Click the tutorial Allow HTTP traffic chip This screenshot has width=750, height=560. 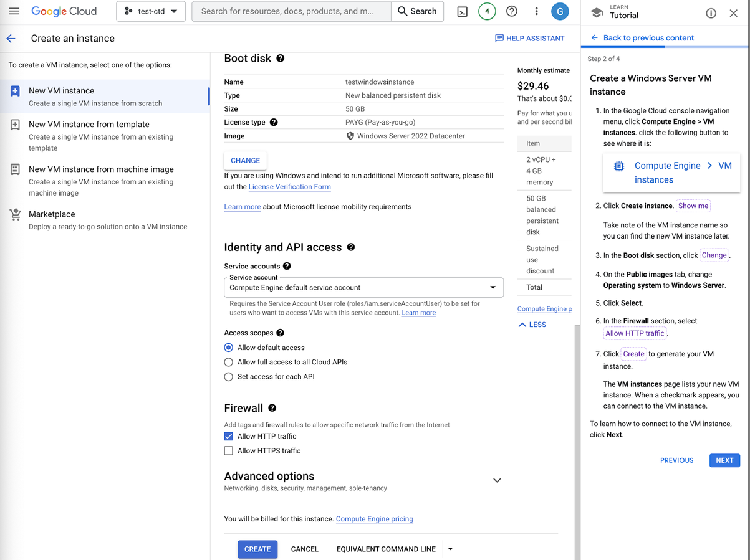click(635, 333)
